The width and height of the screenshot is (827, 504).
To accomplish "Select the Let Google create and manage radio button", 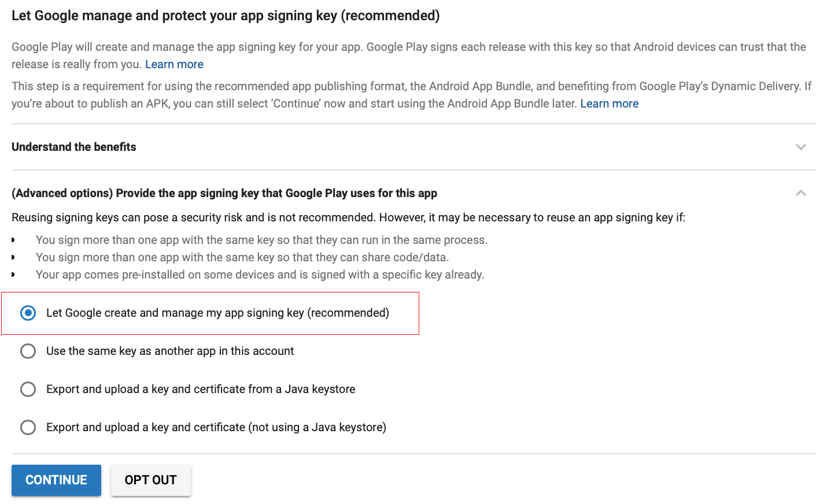I will tap(28, 313).
